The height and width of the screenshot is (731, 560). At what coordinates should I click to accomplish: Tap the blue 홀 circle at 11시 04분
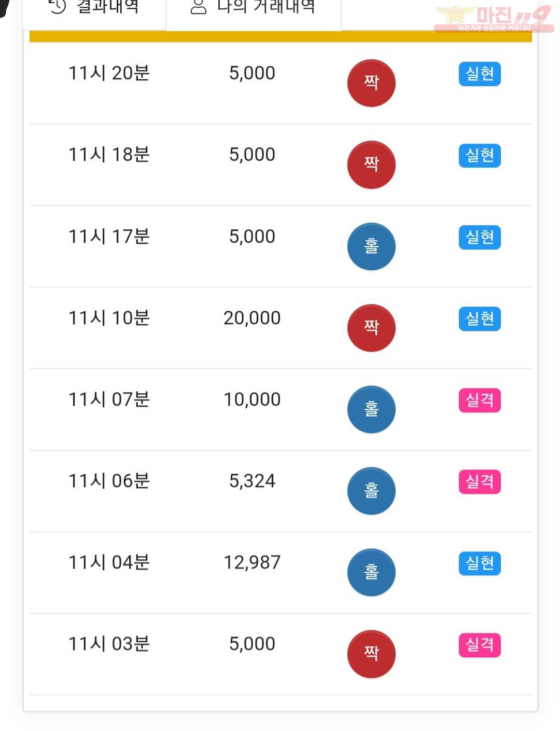click(x=371, y=572)
